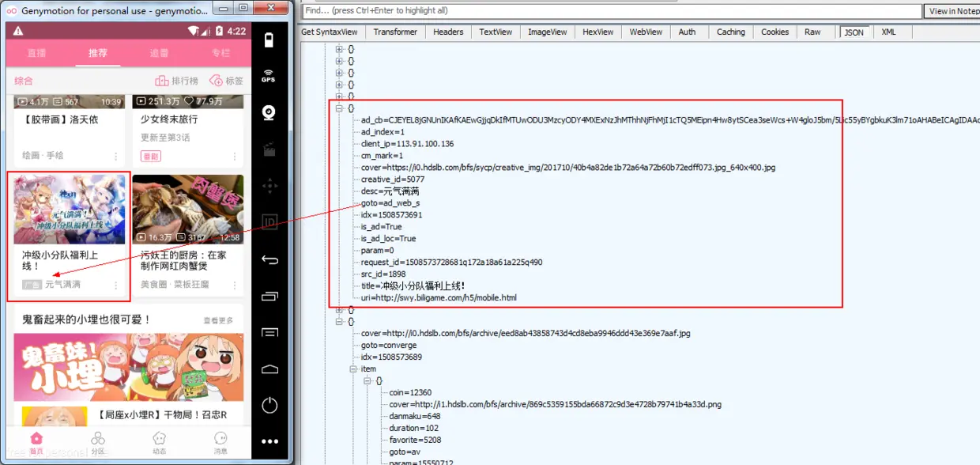Open the XML tab
This screenshot has height=465, width=980.
(889, 32)
